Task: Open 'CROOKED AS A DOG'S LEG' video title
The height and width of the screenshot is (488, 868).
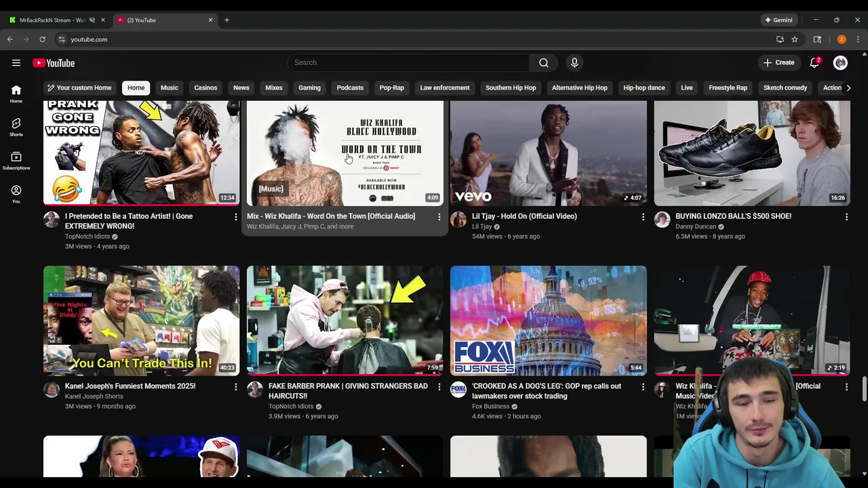Action: click(547, 391)
